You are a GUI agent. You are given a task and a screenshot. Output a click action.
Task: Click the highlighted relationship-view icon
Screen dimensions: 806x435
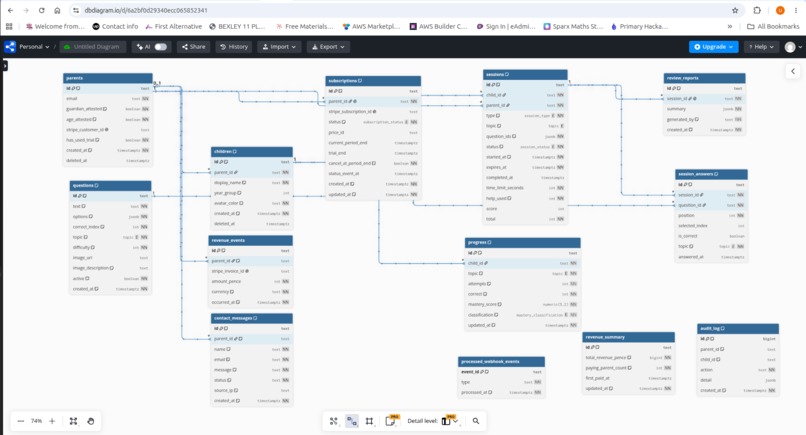click(352, 421)
